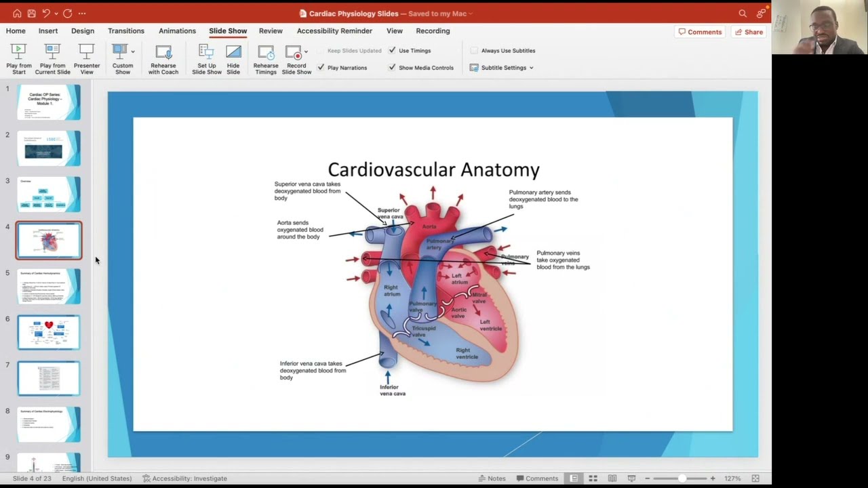Click Record Slide Show icon
Viewport: 868px width, 488px height.
(294, 52)
